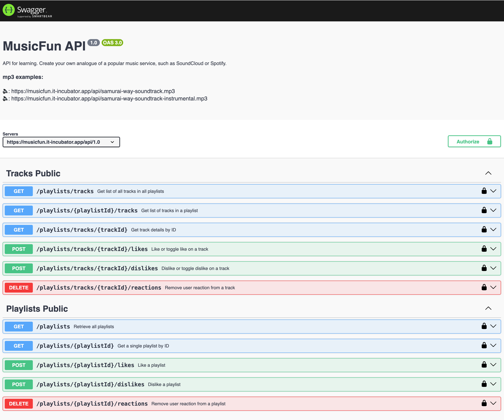Click the DELETE badge for playlist reactions
The width and height of the screenshot is (504, 420).
[x=19, y=404]
